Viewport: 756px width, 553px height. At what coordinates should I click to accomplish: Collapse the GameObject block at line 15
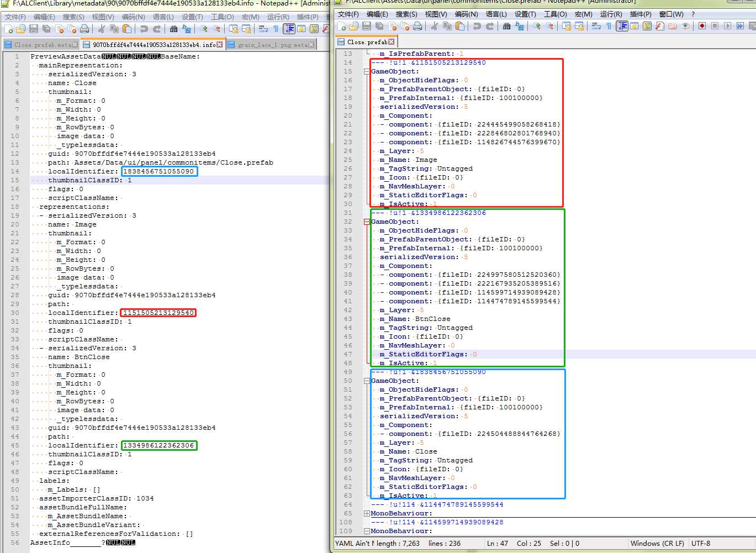pyautogui.click(x=367, y=71)
